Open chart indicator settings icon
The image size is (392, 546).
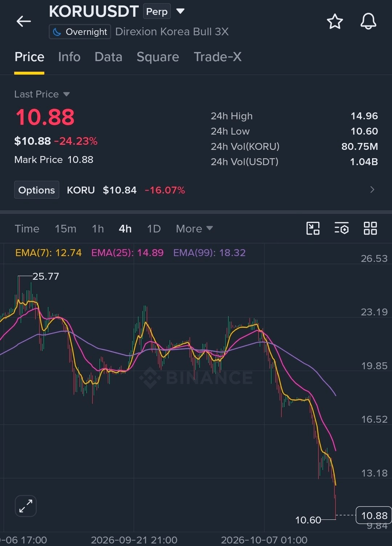(342, 228)
